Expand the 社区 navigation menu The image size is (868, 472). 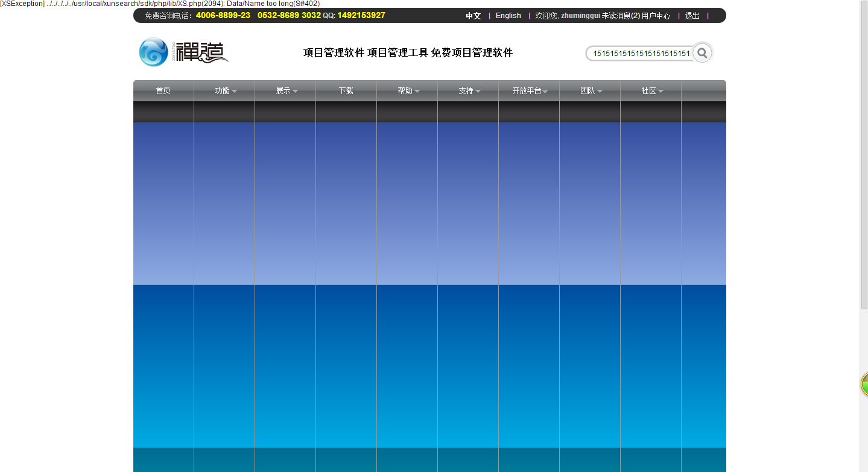coord(651,91)
